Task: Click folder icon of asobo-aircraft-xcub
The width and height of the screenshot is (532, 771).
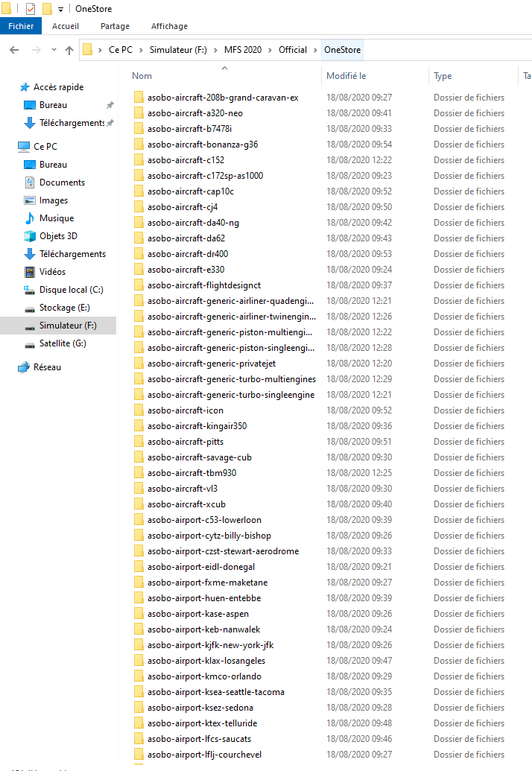Action: [139, 504]
